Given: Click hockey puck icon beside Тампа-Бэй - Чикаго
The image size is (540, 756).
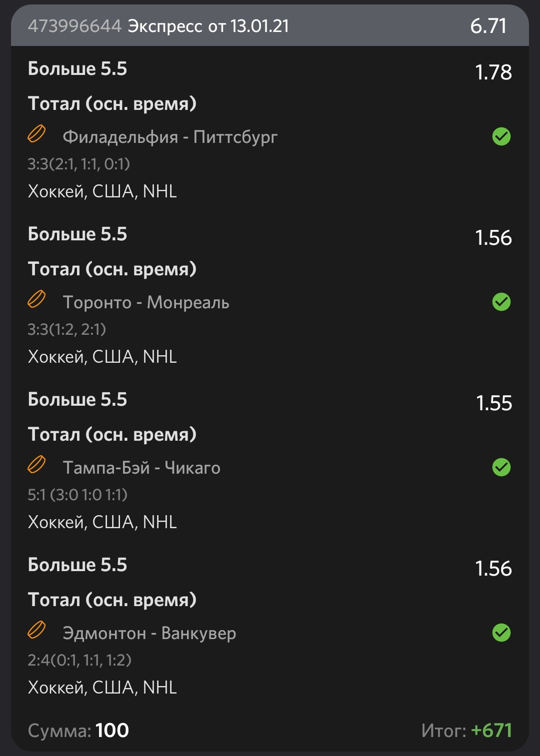Looking at the screenshot, I should (36, 465).
